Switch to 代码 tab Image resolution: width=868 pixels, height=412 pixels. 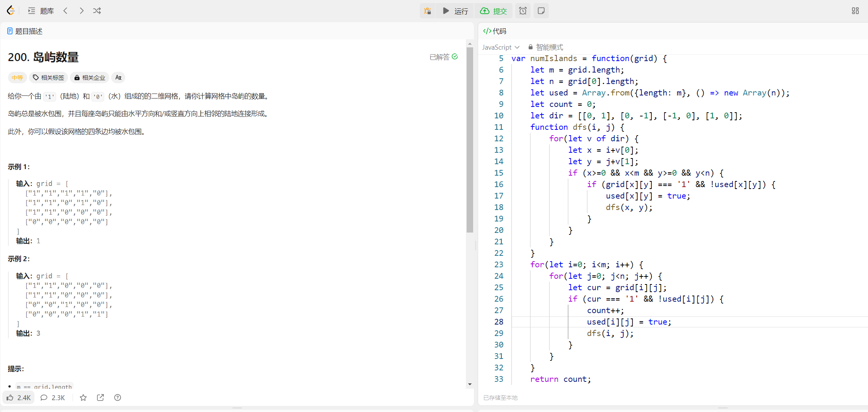click(495, 31)
